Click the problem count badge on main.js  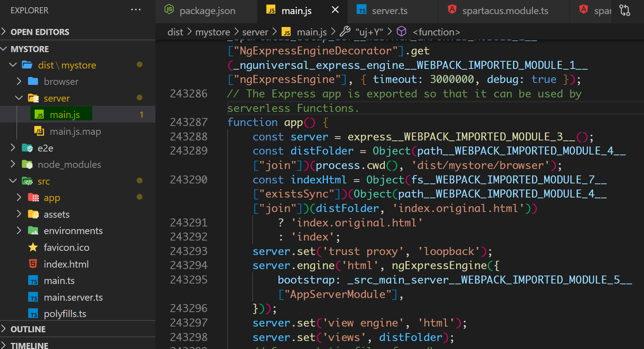[x=141, y=115]
